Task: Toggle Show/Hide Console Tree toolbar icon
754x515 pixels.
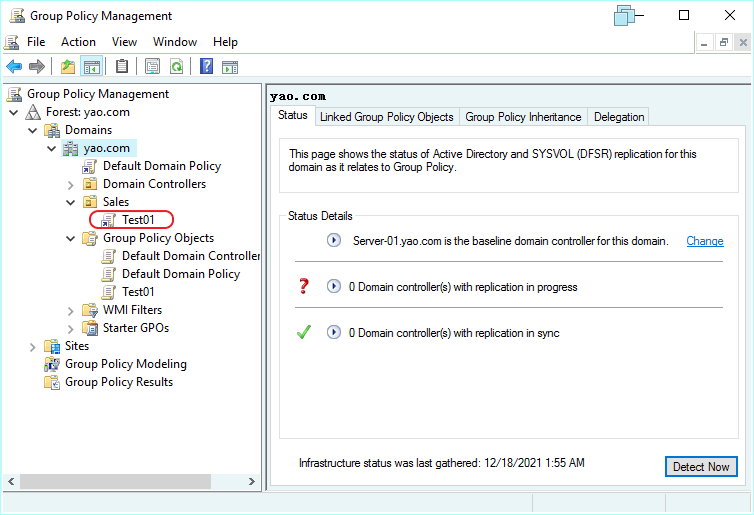Action: click(x=91, y=67)
